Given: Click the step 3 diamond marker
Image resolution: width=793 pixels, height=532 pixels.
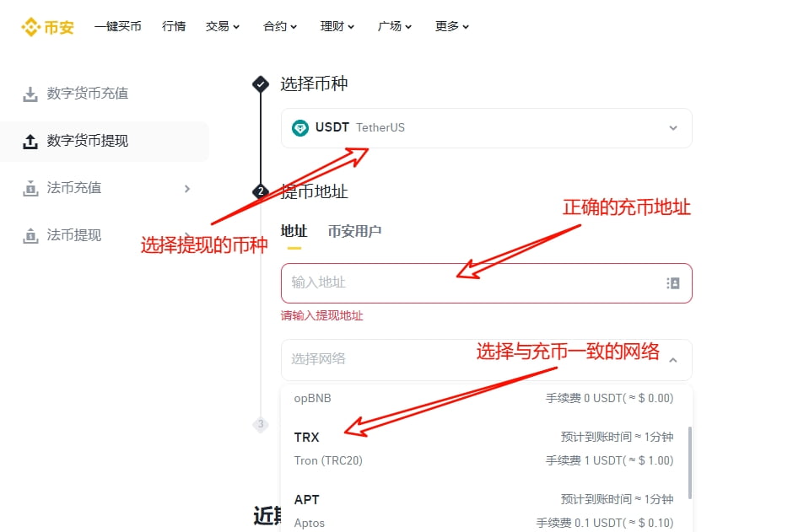Looking at the screenshot, I should 261,425.
